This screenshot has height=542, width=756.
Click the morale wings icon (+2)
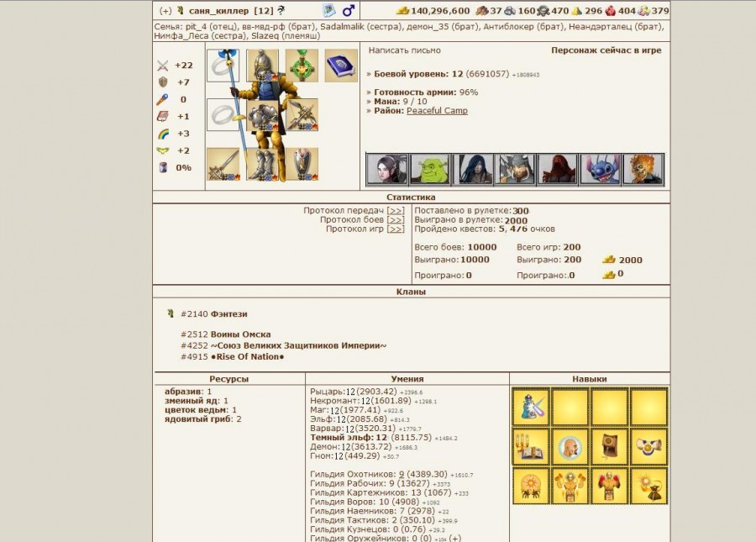pyautogui.click(x=163, y=151)
